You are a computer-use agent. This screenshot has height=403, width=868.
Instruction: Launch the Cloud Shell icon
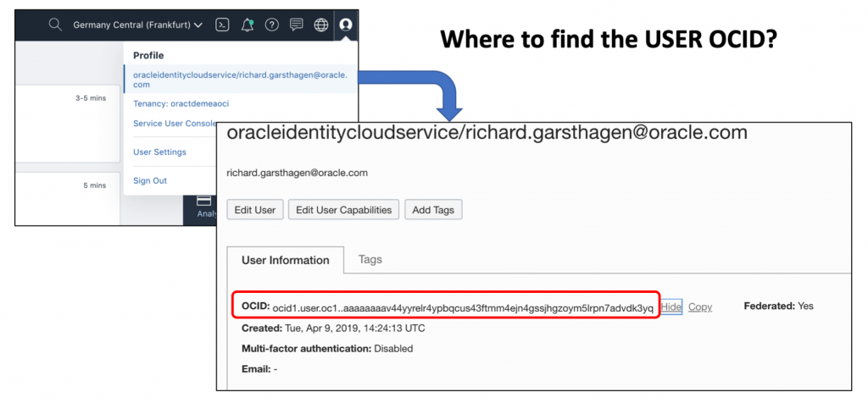click(x=223, y=25)
